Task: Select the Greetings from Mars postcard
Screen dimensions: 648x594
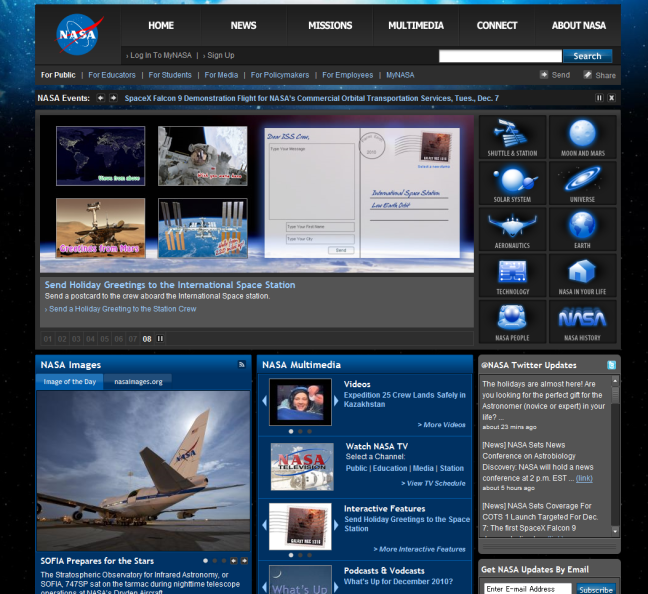Action: [100, 228]
